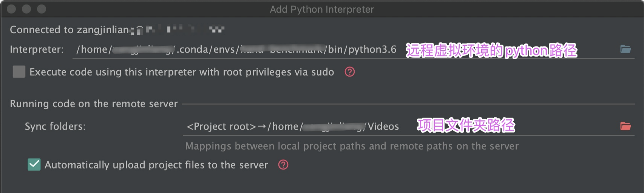Click the 'Sync folders:' label
The image size is (644, 193).
tap(55, 127)
